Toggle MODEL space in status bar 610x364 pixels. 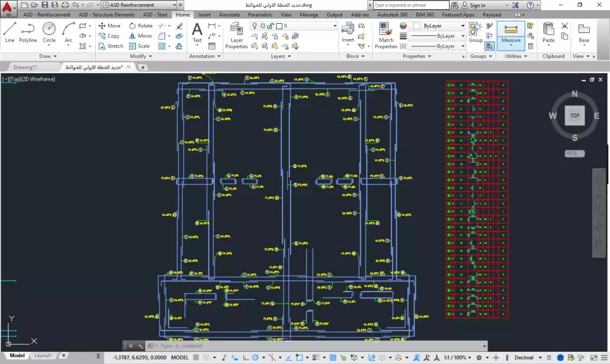coord(180,358)
